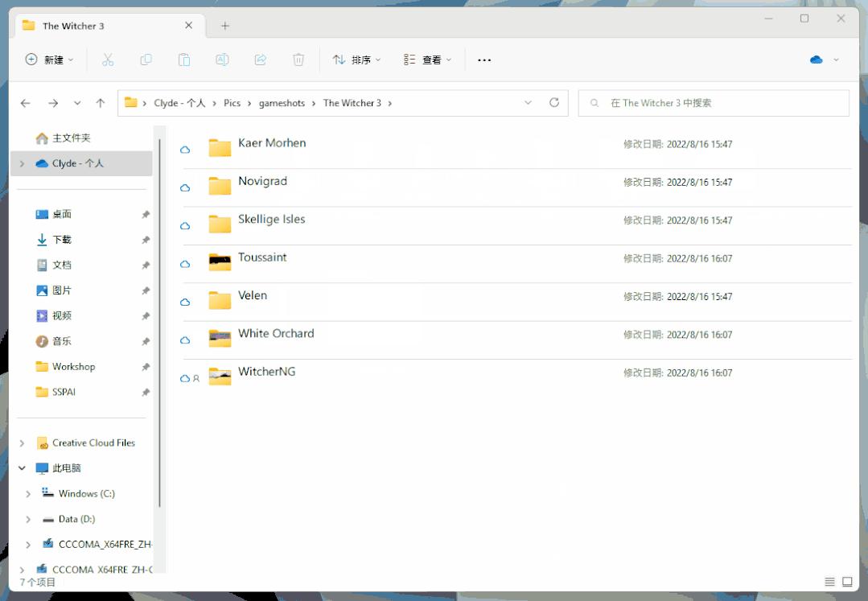868x601 pixels.
Task: Select the Skellige Isles folder icon
Action: coord(220,224)
